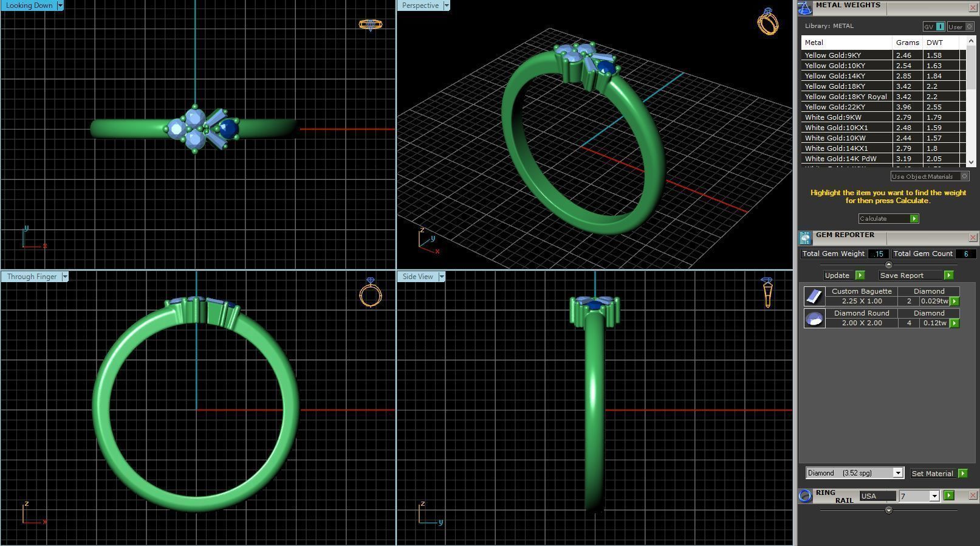980x546 pixels.
Task: Click the Update button
Action: pyautogui.click(x=843, y=275)
